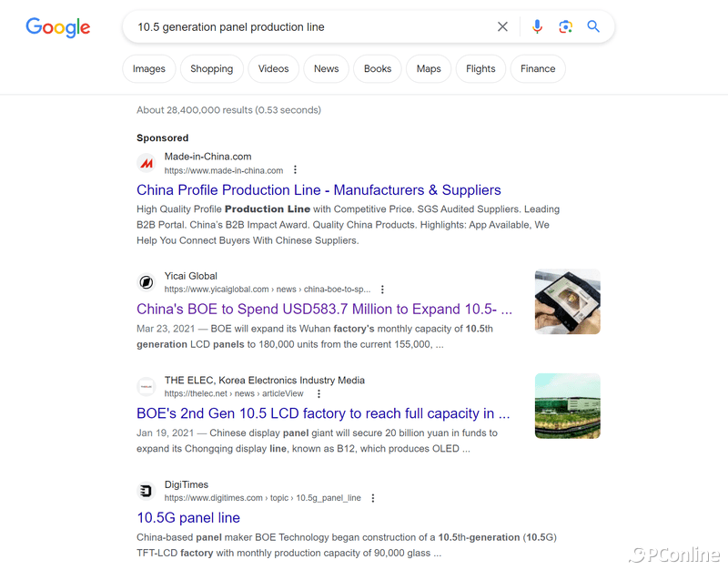
Task: Switch to the Images filter tab
Action: click(x=149, y=69)
